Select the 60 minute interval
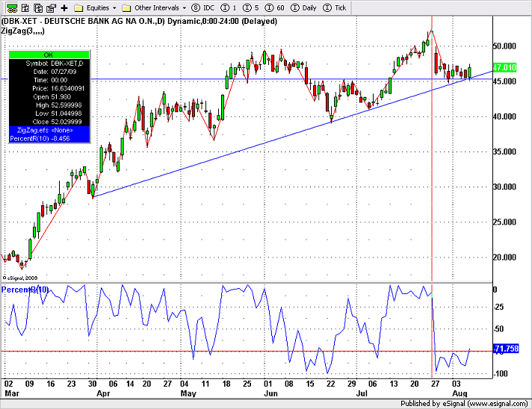Screen dimensions: 532x409 pos(274,7)
